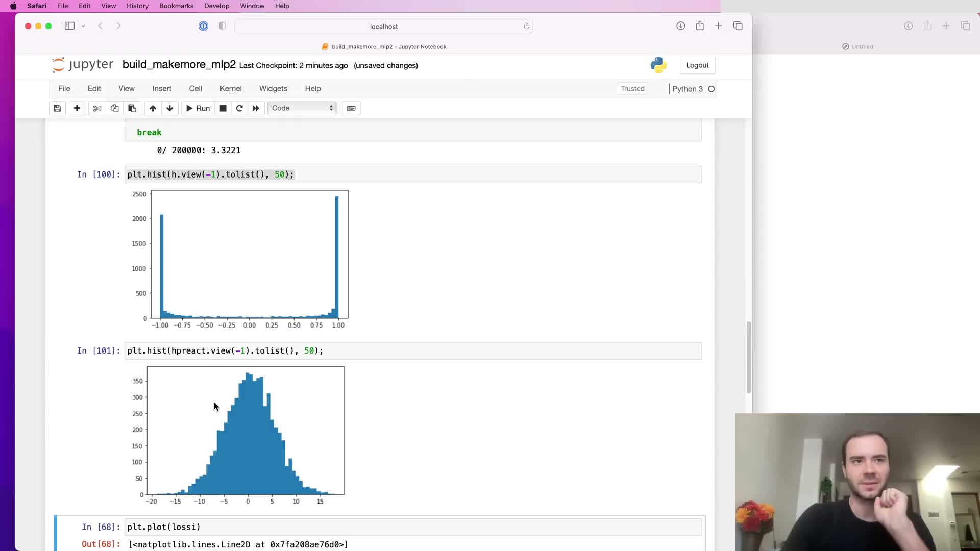
Task: Toggle the Trusted notebook indicator
Action: point(632,89)
